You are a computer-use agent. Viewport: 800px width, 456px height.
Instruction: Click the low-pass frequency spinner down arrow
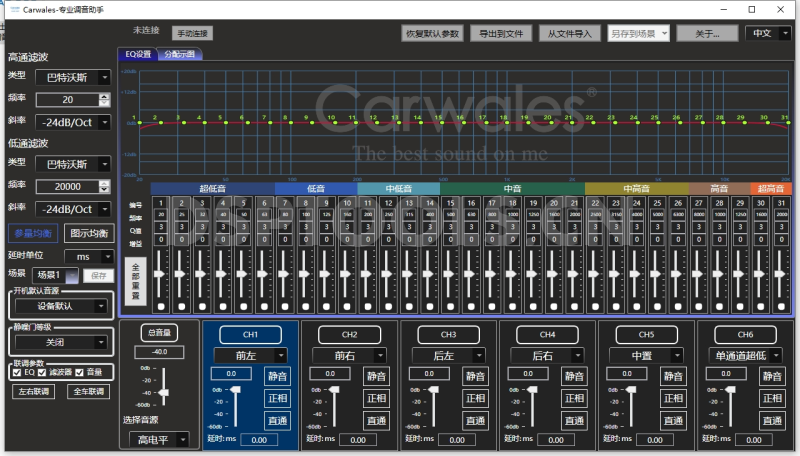[105, 190]
